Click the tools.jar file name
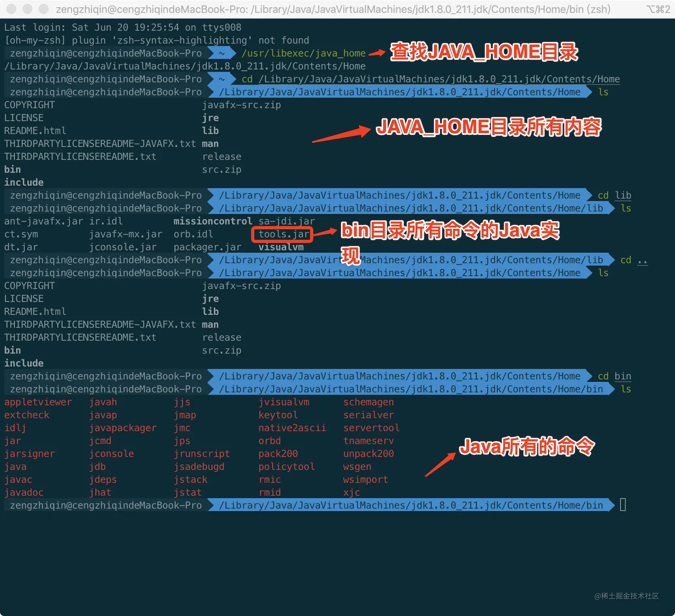The height and width of the screenshot is (616, 675). [x=284, y=234]
